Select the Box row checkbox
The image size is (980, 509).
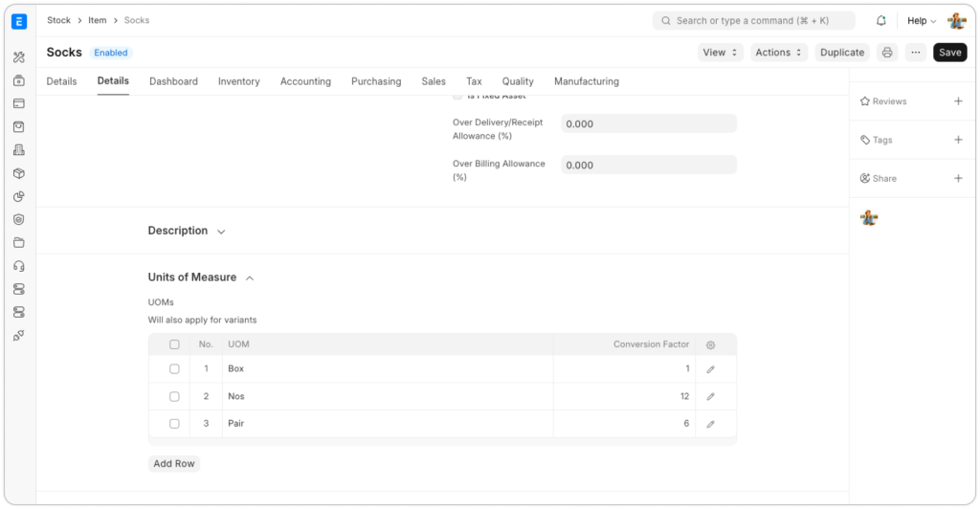(174, 369)
